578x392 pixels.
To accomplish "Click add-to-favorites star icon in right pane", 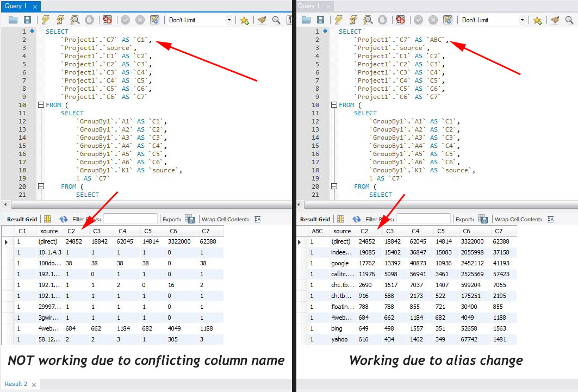I will [537, 20].
